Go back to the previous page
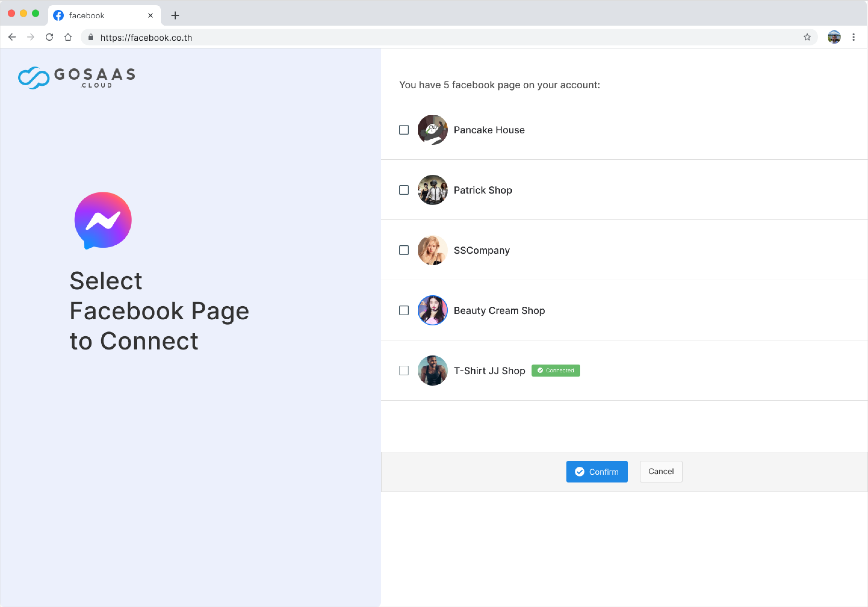Viewport: 868px width, 607px height. [x=12, y=37]
